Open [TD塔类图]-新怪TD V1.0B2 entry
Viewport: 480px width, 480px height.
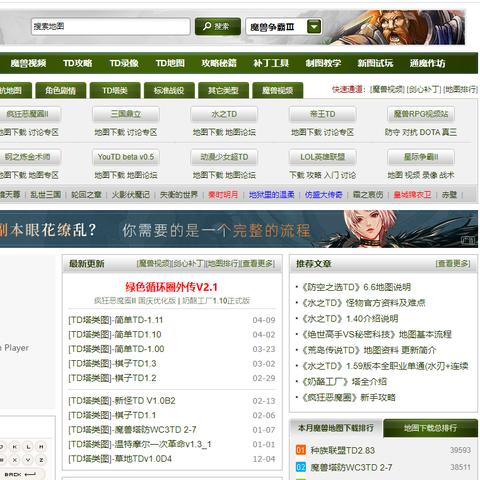[122, 401]
